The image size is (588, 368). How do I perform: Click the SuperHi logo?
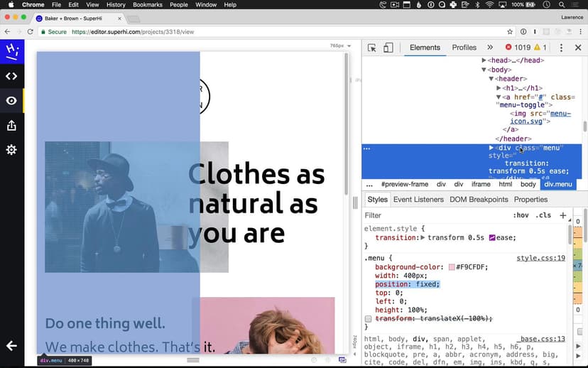(11, 51)
